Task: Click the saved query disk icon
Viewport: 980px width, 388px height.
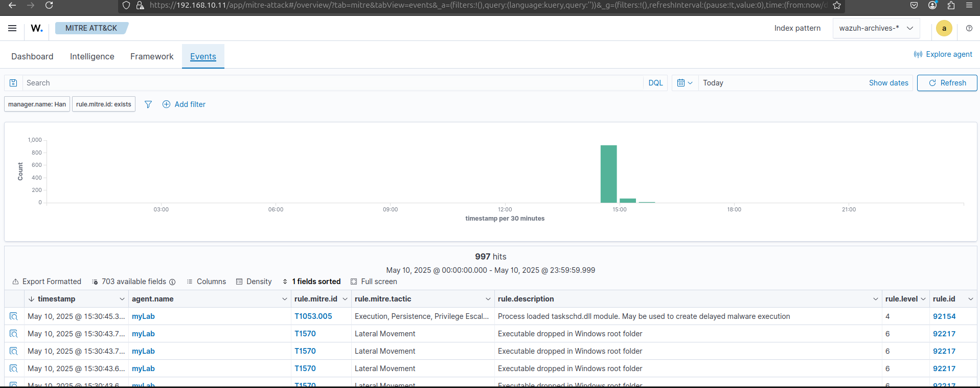Action: coord(14,83)
